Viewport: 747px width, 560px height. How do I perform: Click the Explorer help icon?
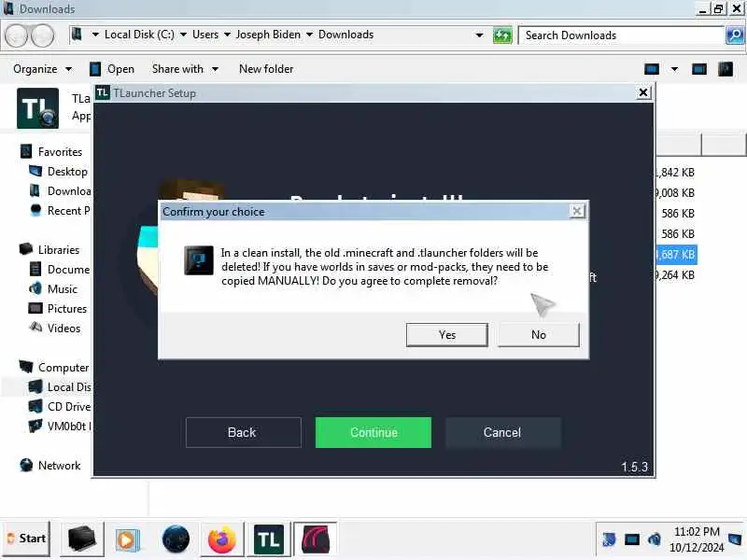pyautogui.click(x=726, y=69)
